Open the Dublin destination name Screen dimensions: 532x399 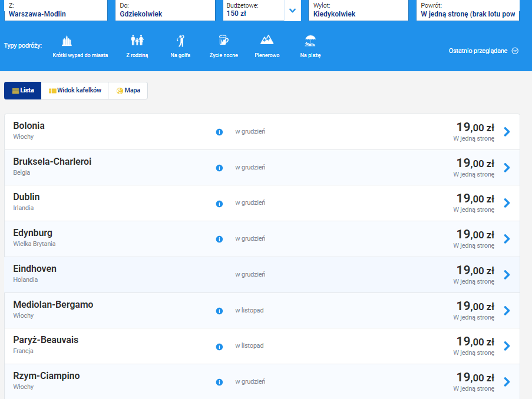27,197
